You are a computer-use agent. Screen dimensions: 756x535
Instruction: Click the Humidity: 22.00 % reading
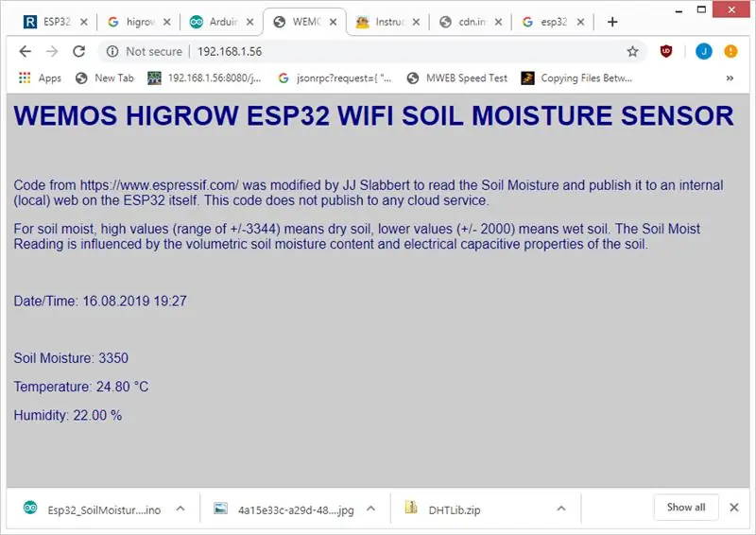[67, 415]
